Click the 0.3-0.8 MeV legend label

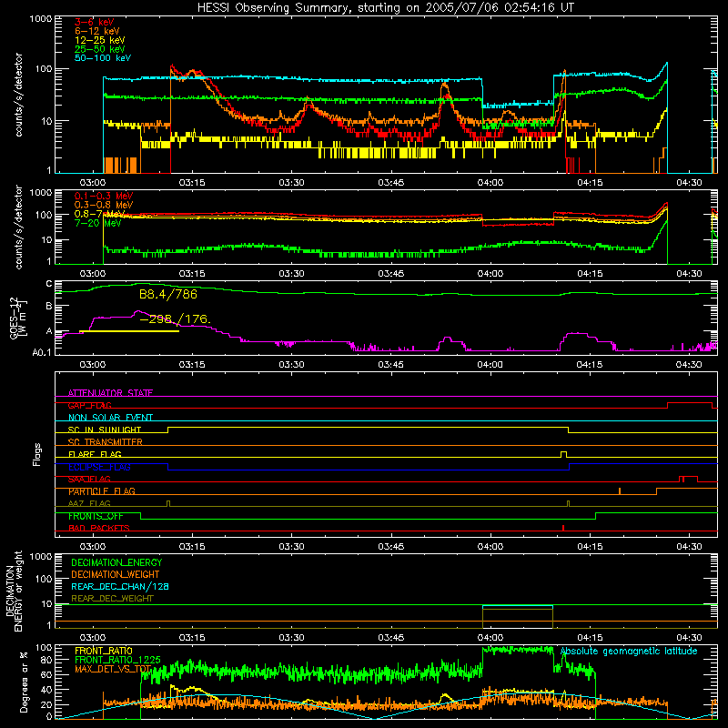[104, 205]
